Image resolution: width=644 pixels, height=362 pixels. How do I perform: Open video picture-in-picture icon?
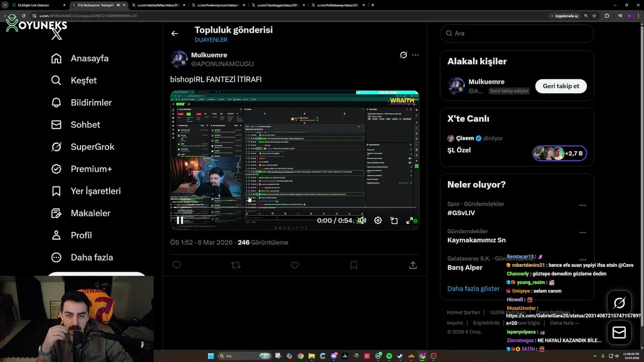[394, 220]
